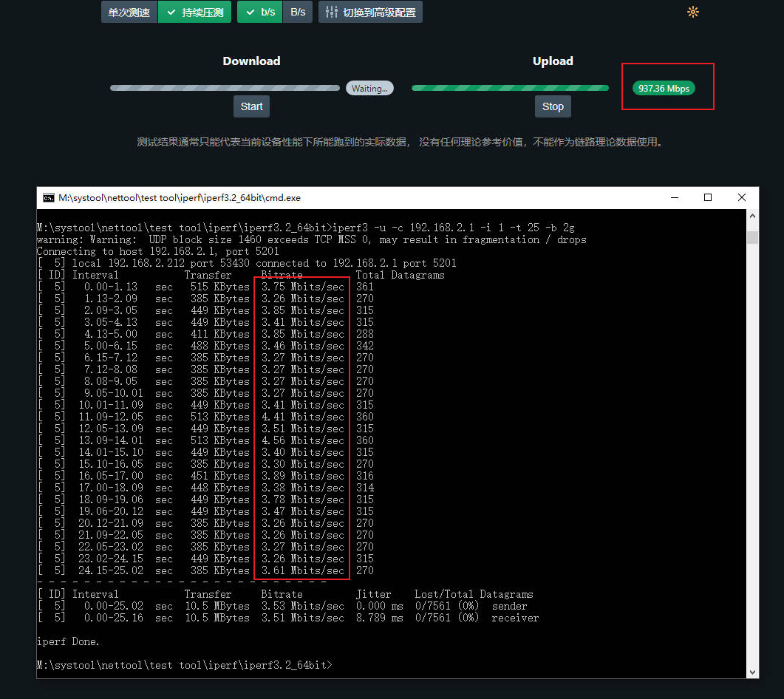The width and height of the screenshot is (784, 699).
Task: Click the 4.56 Mbits/sec bitrate value
Action: click(x=303, y=440)
